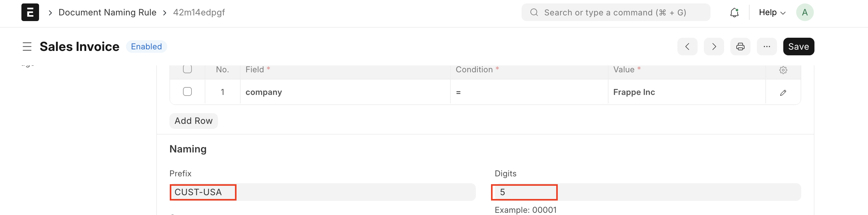
Task: Open the three-dots more menu
Action: (x=767, y=47)
